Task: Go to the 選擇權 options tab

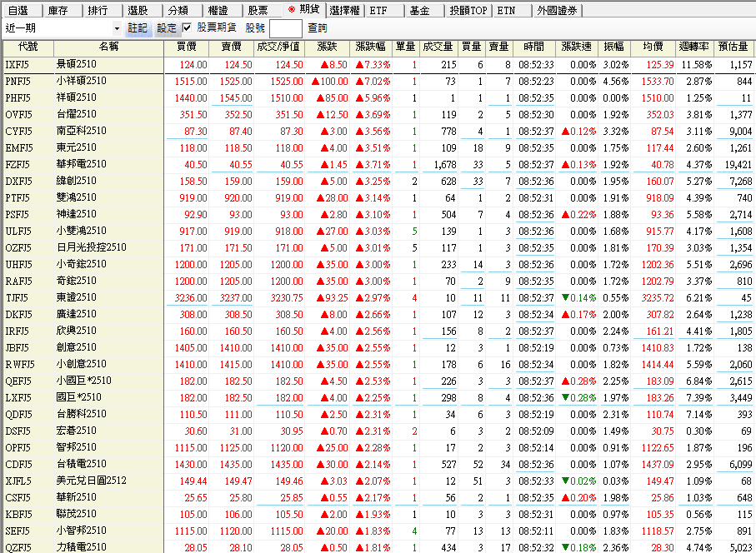Action: [x=344, y=11]
